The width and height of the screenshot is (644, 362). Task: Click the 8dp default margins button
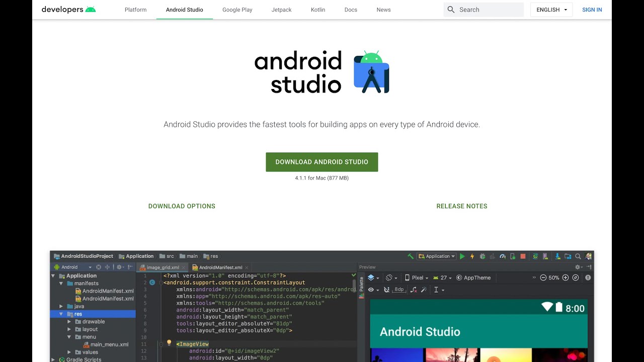[399, 290]
